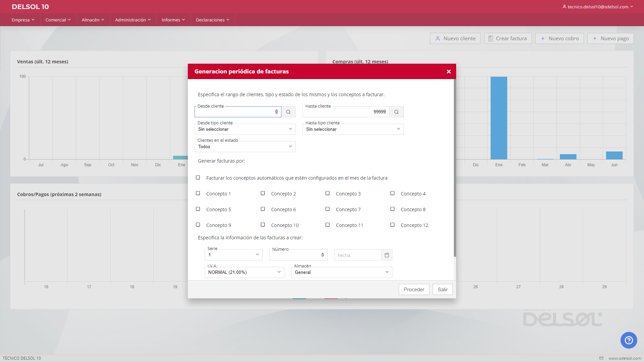
Task: Click the plus icon on Nuevo pago
Action: 595,39
